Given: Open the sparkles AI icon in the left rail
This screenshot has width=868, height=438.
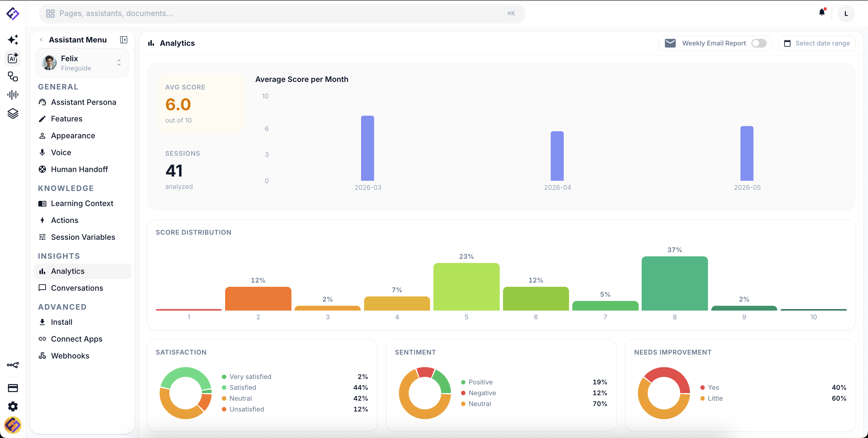Looking at the screenshot, I should coord(13,40).
